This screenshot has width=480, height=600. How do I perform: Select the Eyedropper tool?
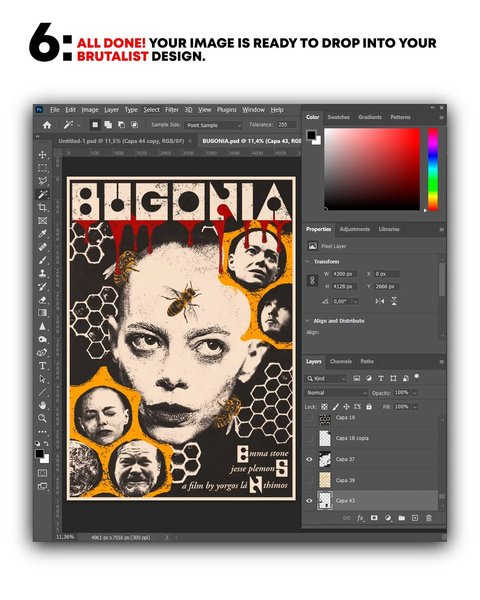coord(42,234)
